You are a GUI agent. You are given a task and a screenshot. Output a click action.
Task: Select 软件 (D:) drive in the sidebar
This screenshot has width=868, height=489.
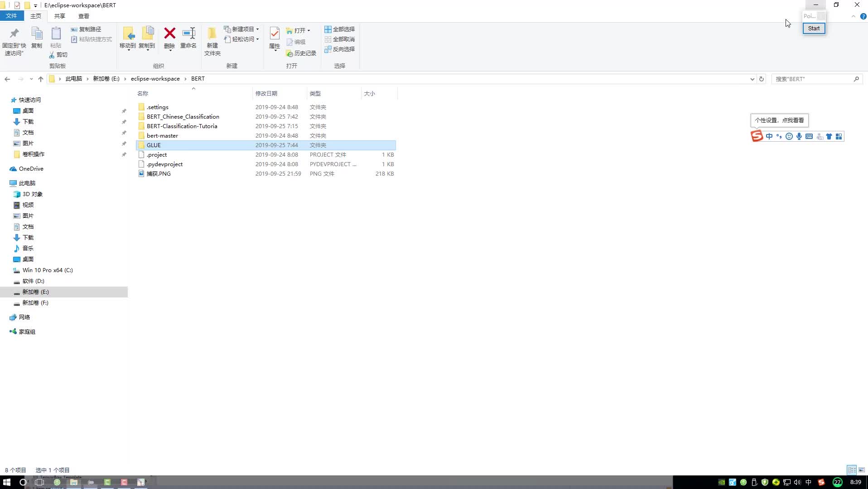point(33,281)
